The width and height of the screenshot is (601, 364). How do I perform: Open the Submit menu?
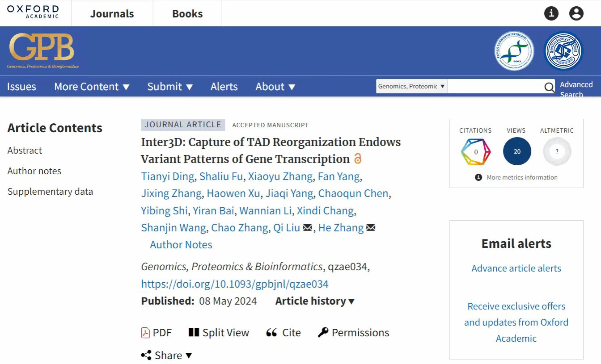pyautogui.click(x=170, y=87)
